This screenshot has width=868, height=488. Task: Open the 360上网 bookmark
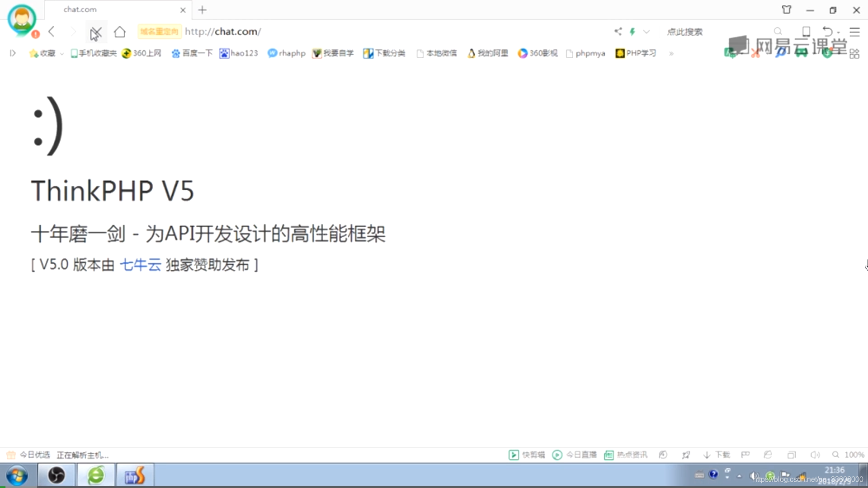[x=142, y=53]
